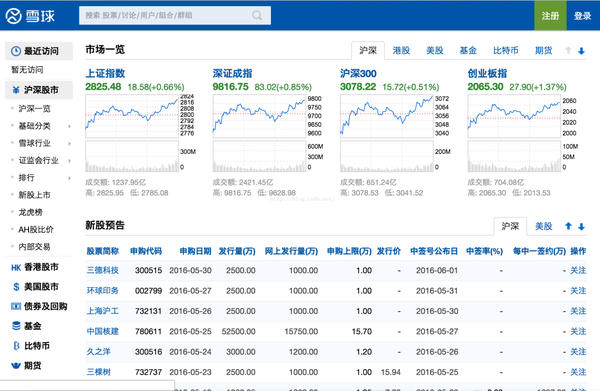
Task: Open 比特币 via the bitcoin icon
Action: tap(16, 346)
